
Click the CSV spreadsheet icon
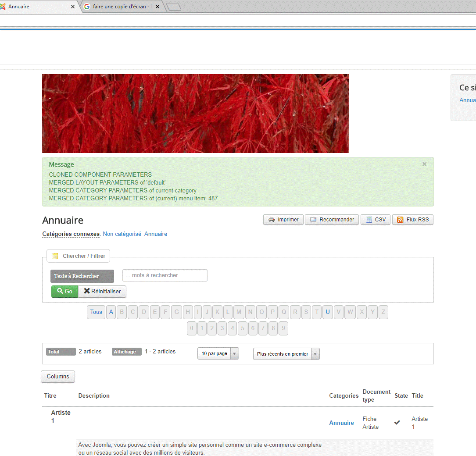(369, 220)
